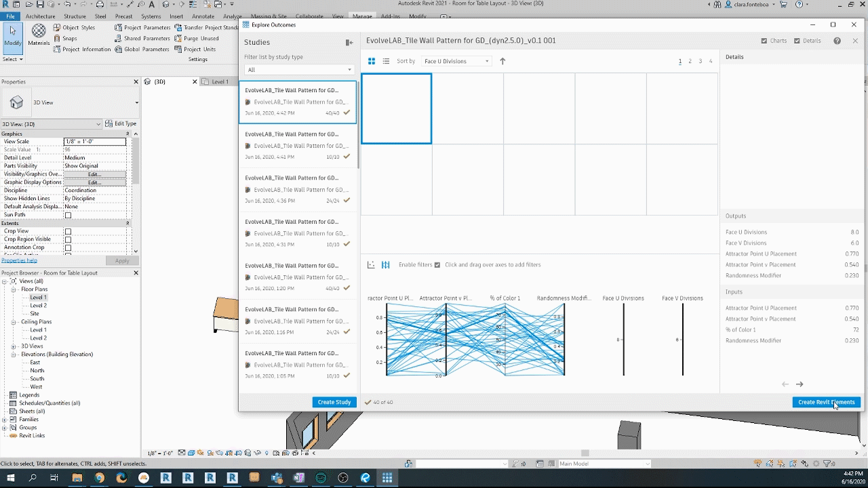Screen dimensions: 868x488
Task: Select the study dated Jun 16, 2020, 4:41 PM
Action: 298,146
